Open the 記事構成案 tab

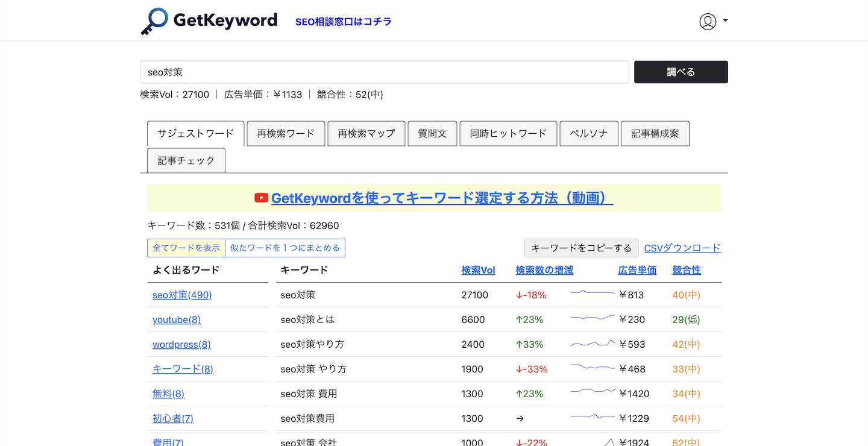tap(655, 133)
